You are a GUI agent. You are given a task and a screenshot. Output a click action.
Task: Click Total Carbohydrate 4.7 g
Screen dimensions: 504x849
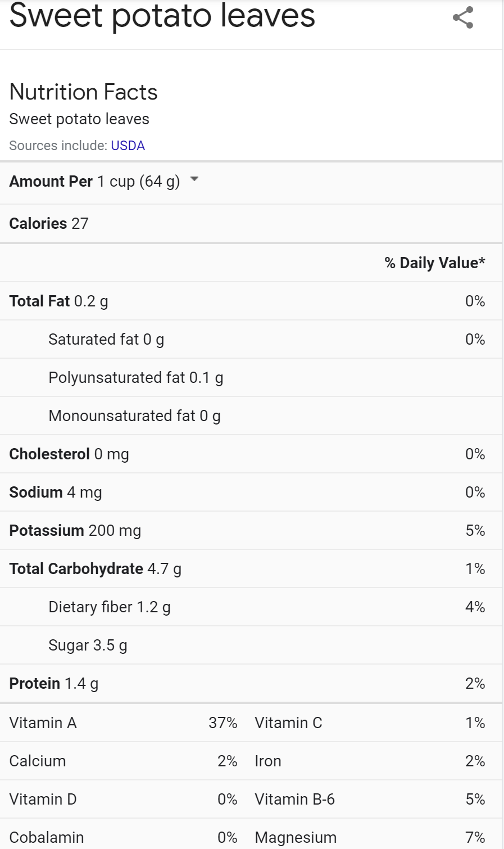(x=96, y=569)
